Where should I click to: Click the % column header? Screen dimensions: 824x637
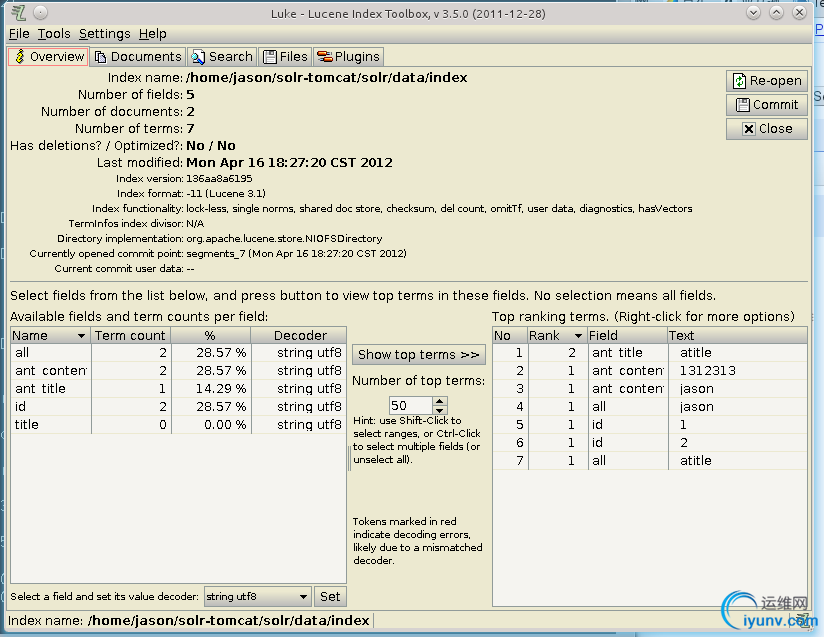pos(210,335)
